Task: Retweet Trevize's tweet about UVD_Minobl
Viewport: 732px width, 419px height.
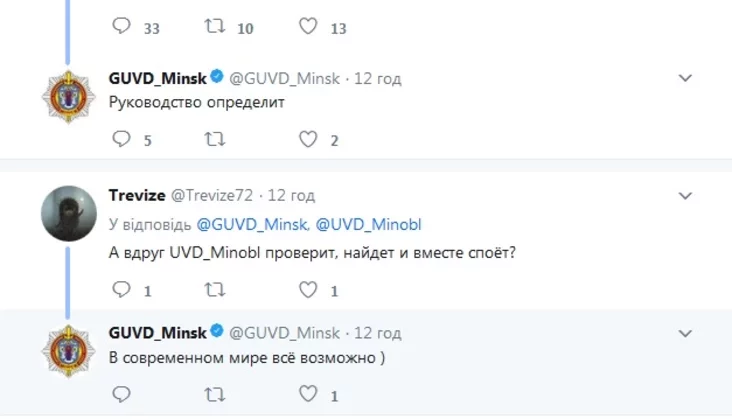Action: (x=215, y=290)
